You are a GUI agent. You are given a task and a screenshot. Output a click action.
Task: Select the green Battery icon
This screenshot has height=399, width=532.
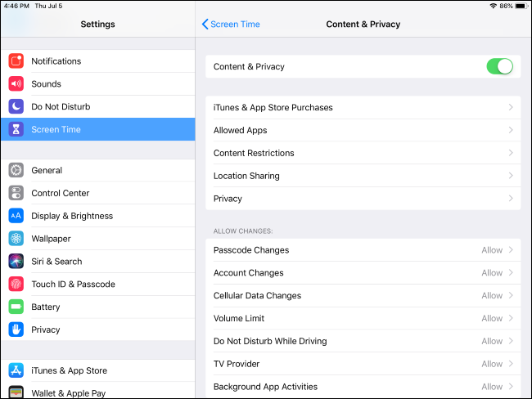point(16,307)
